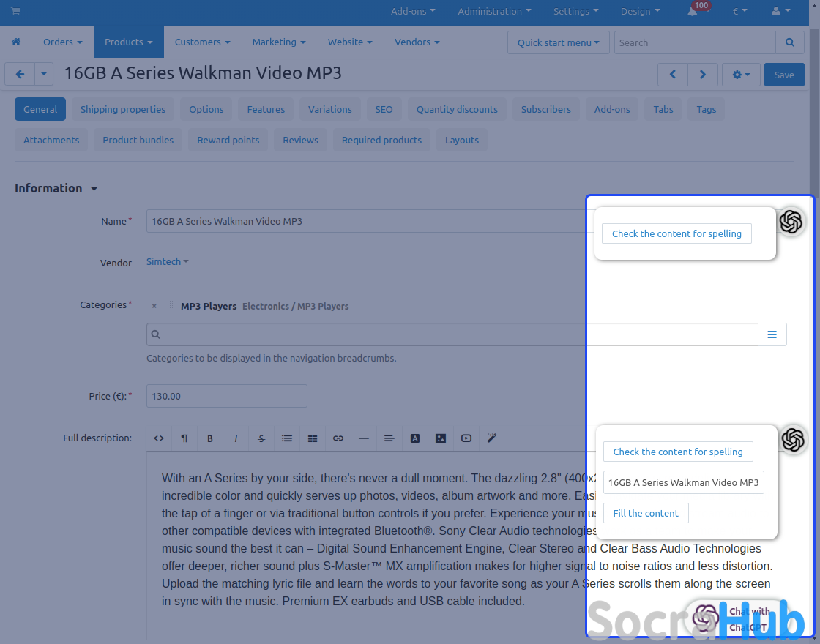Screen dimensions: 820x644
Task: Open the Vendors menu
Action: click(x=417, y=42)
